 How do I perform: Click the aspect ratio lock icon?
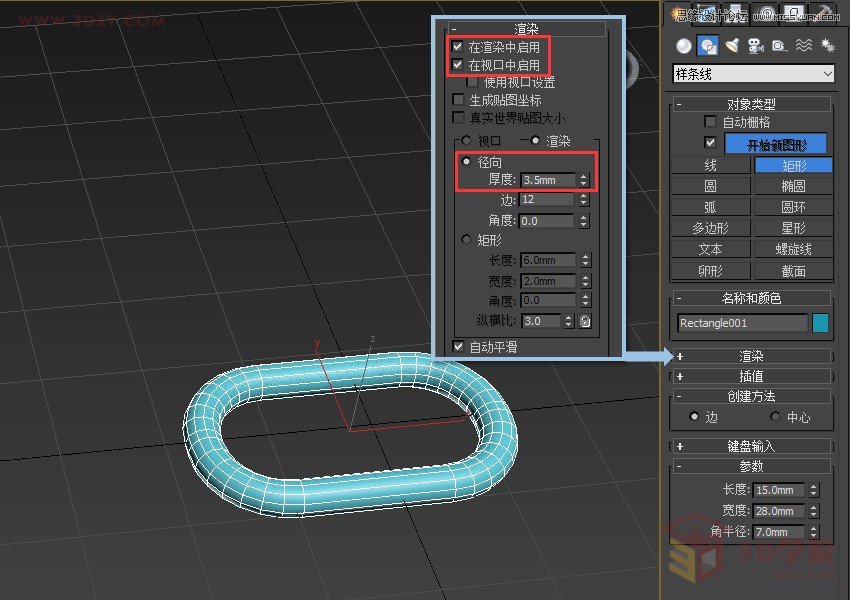tap(585, 321)
